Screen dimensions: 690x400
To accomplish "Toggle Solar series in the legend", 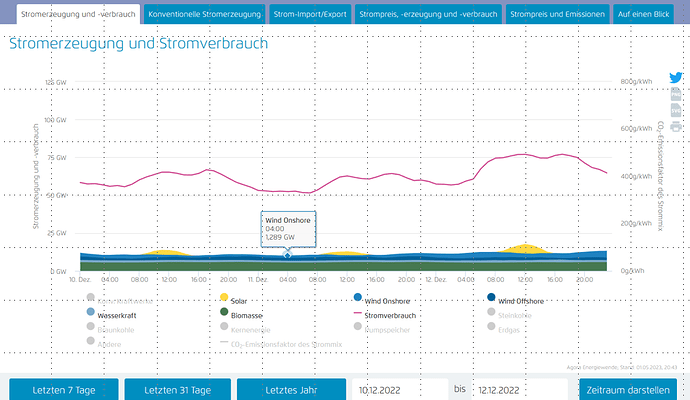I will 239,299.
